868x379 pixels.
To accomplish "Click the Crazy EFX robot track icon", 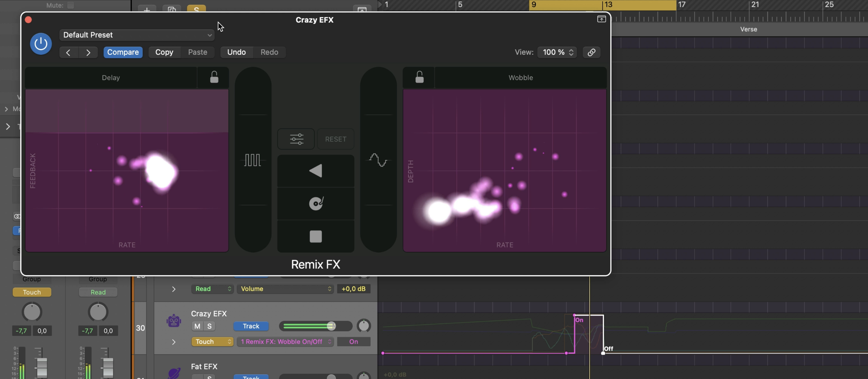I will point(174,321).
